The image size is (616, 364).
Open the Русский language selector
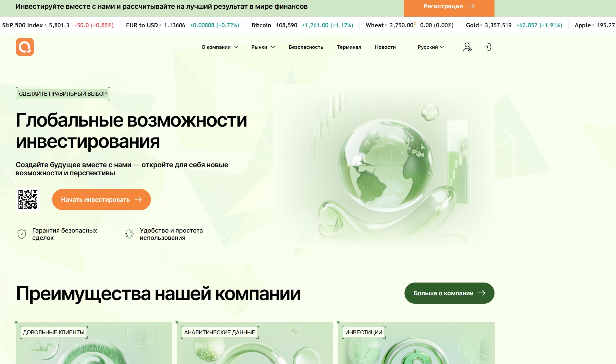coord(431,47)
